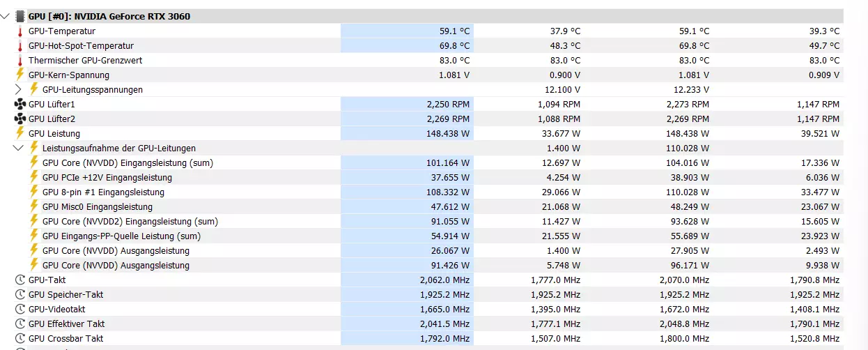This screenshot has height=350, width=868.
Task: Click average GPU temperature value 39.3 °C
Action: (824, 31)
